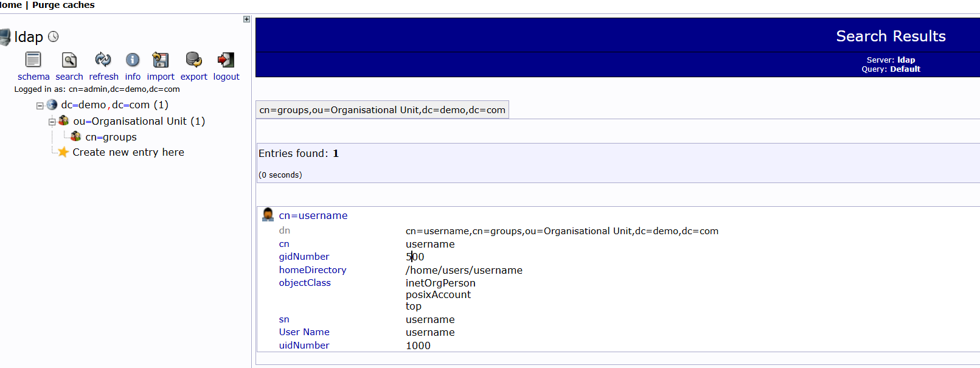Screen dimensions: 980x368
Task: Click the clock icon beside ldap
Action: point(54,36)
